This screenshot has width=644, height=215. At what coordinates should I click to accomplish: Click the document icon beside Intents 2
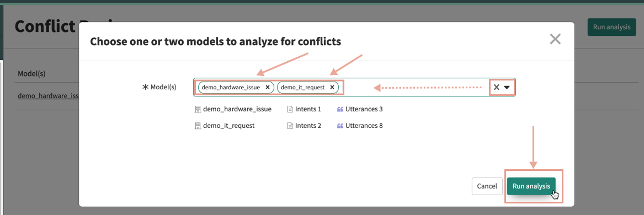click(290, 126)
